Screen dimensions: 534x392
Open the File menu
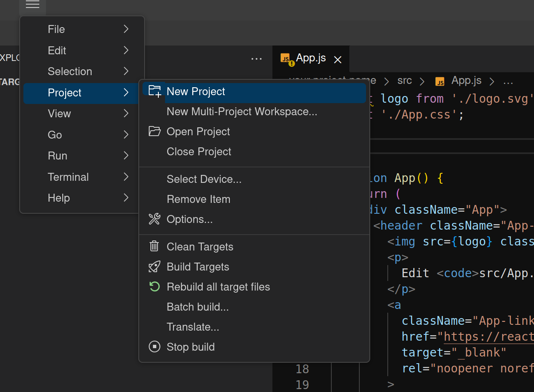(82, 29)
